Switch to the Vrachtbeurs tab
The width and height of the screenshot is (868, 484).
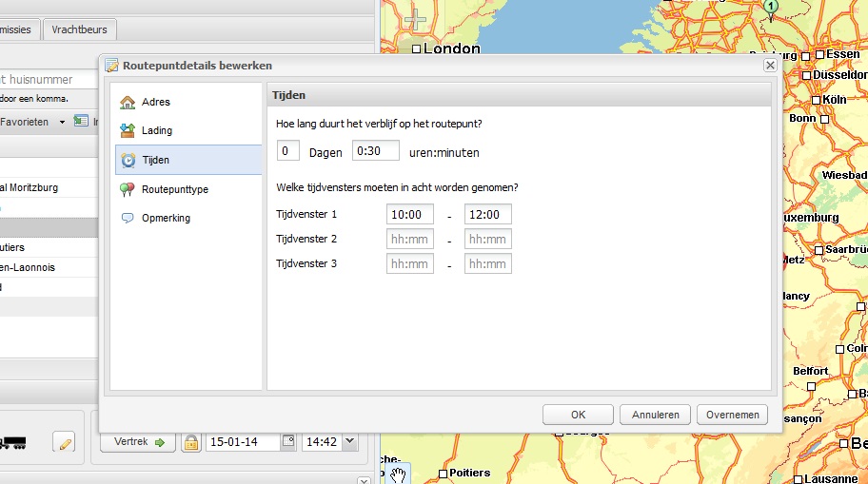tap(80, 29)
